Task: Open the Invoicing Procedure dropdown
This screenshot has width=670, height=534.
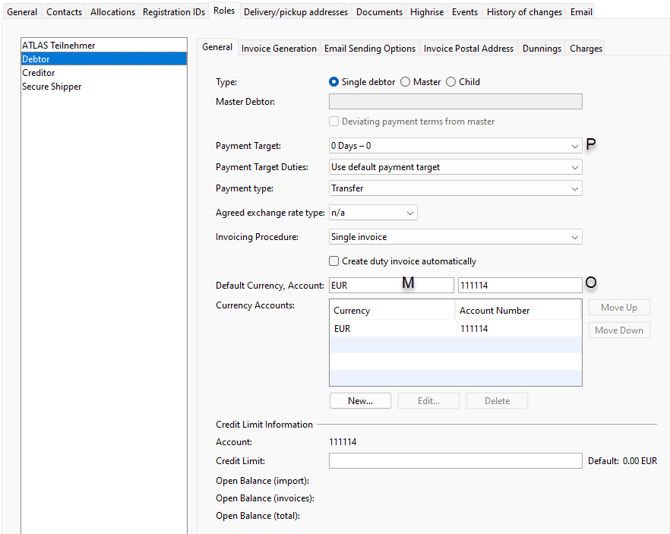Action: pos(574,237)
